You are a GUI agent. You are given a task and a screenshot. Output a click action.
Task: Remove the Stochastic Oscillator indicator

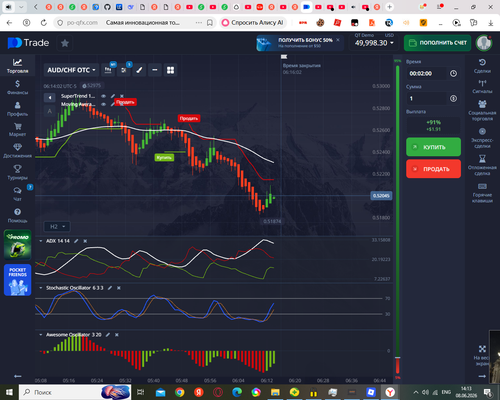(119, 288)
